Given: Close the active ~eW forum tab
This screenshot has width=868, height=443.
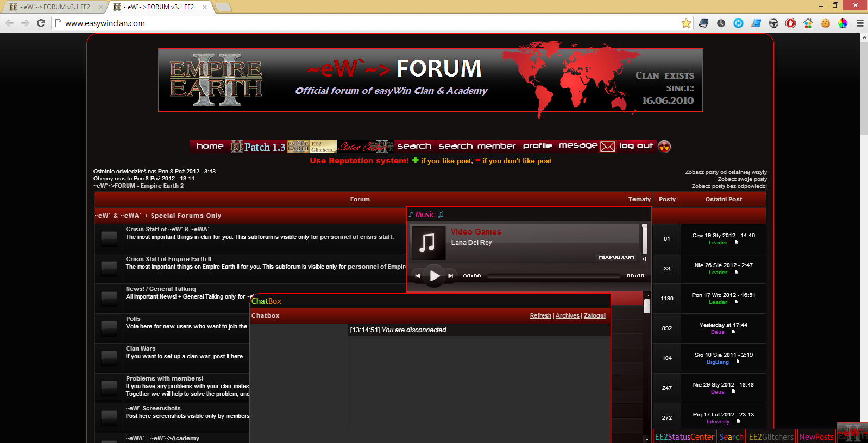Looking at the screenshot, I should (204, 7).
